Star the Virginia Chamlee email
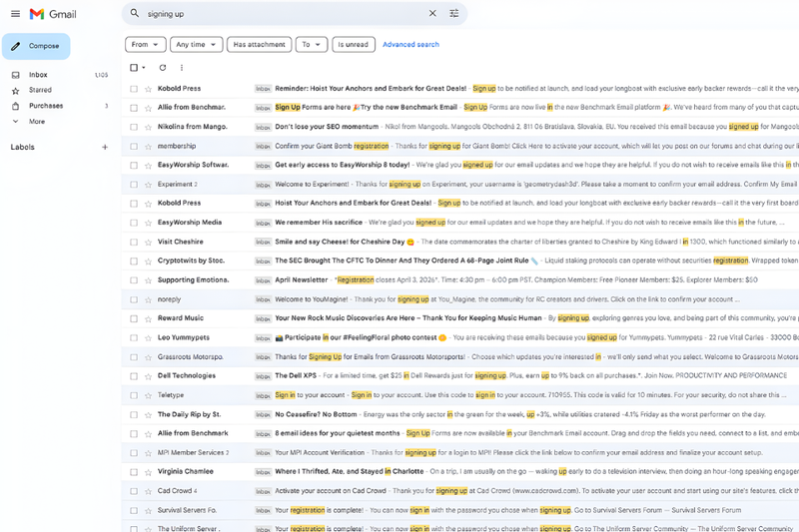Viewport: 799px width, 532px height. pos(148,472)
